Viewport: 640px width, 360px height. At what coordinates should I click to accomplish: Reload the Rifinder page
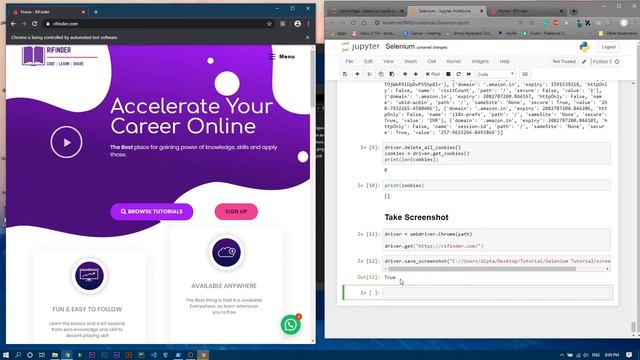point(35,24)
